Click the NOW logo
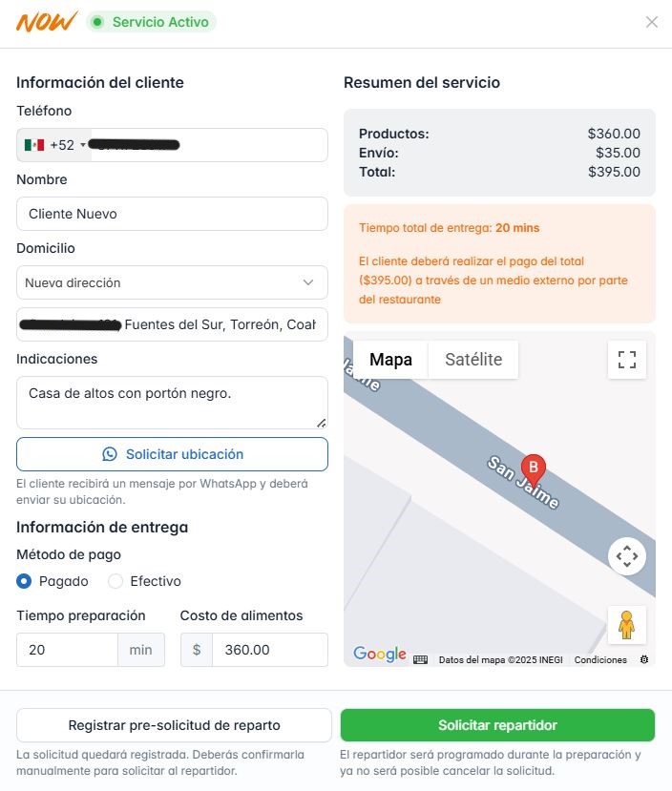 (x=46, y=22)
